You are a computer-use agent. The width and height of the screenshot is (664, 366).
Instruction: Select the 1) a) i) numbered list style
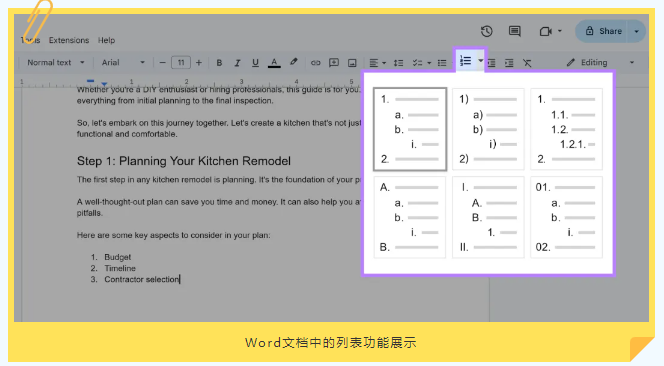click(488, 129)
